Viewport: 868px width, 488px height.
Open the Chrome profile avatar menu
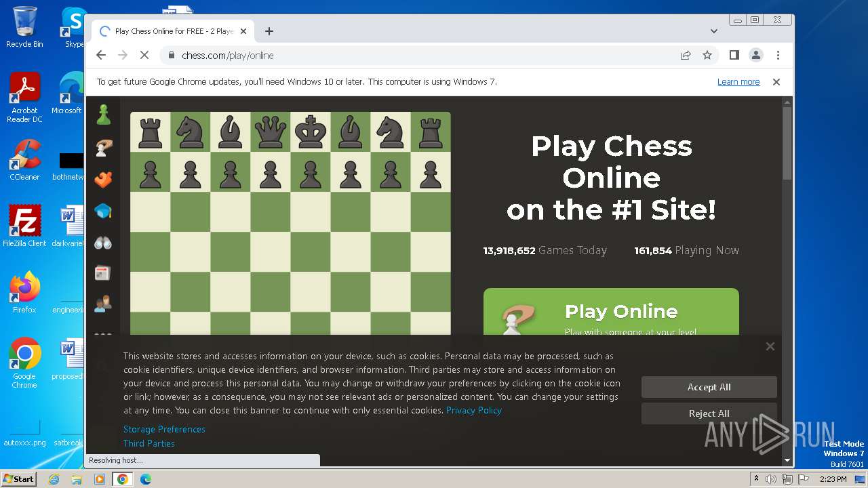tap(756, 55)
